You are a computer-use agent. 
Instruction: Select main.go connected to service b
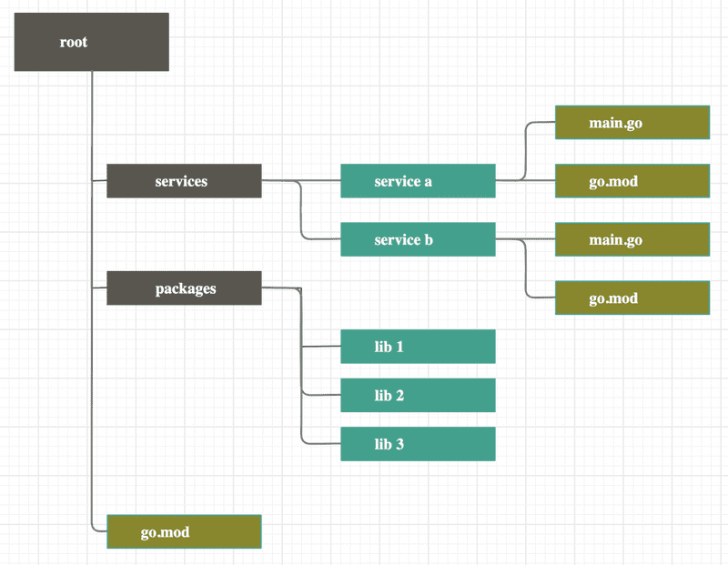tap(632, 239)
